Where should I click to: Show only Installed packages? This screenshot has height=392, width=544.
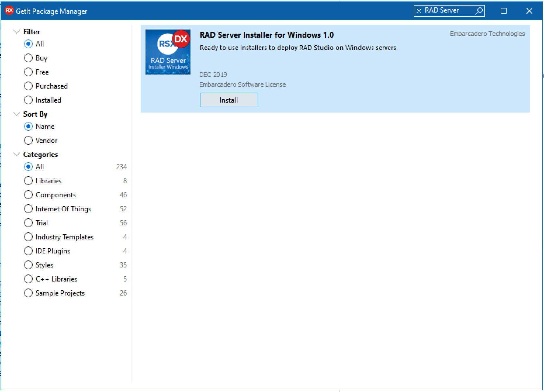click(43, 100)
